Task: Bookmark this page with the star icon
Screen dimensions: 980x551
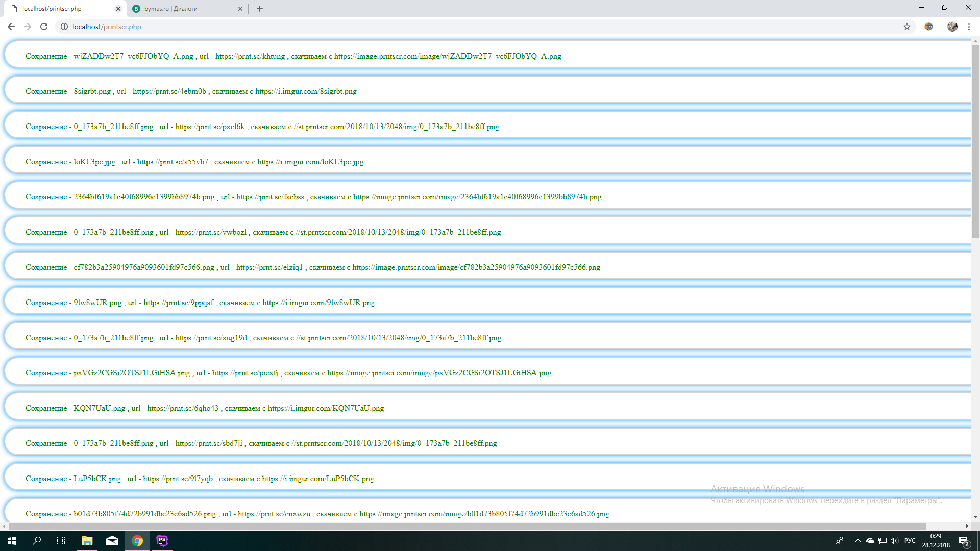Action: coord(907,27)
